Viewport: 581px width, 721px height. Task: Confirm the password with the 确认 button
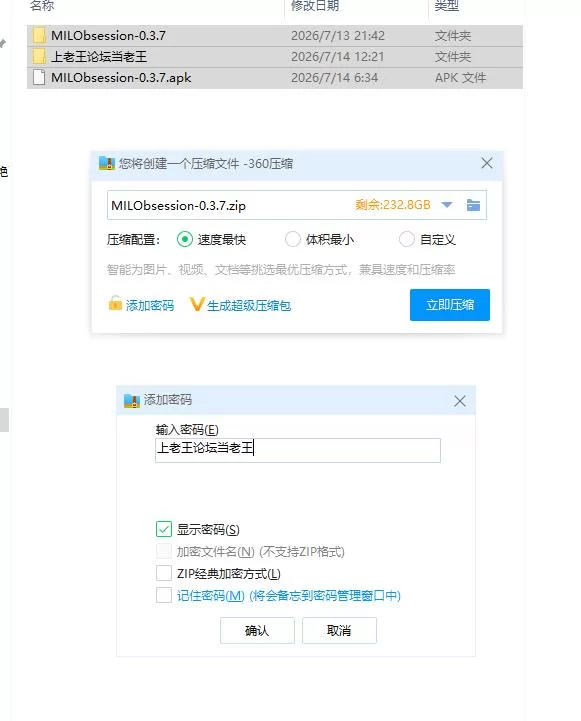pos(257,630)
